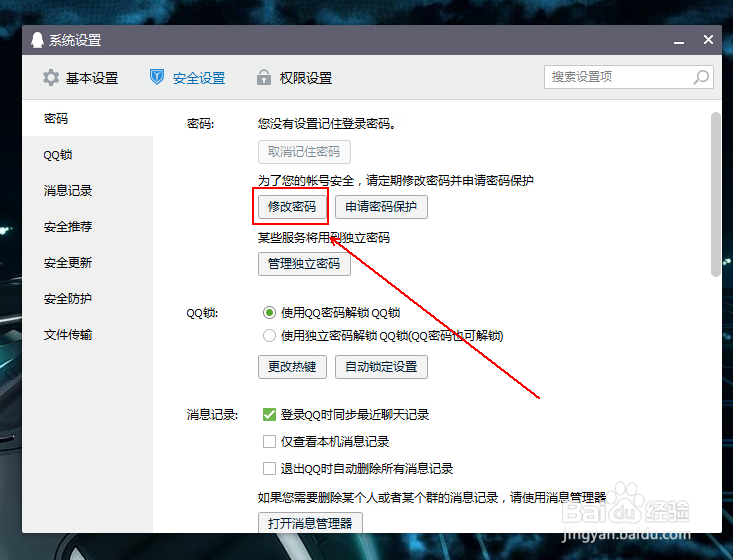This screenshot has width=733, height=560.
Task: Open 安全更新 in the sidebar
Action: [87, 263]
